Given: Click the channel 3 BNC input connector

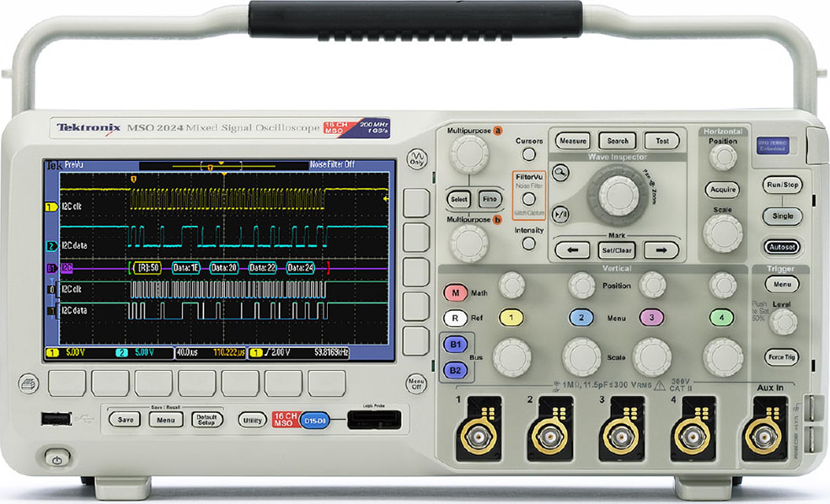Looking at the screenshot, I should (x=621, y=437).
